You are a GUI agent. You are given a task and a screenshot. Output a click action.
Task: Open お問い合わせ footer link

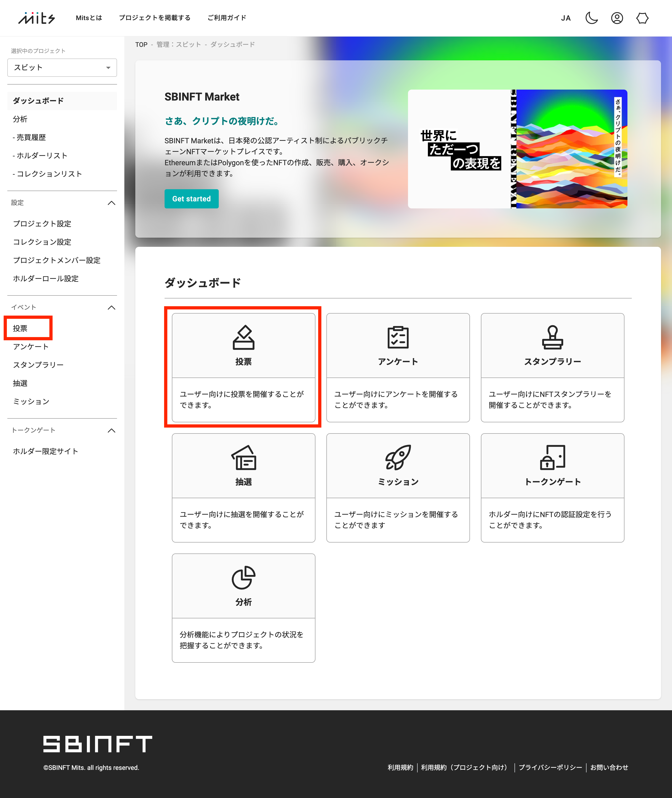click(x=609, y=768)
